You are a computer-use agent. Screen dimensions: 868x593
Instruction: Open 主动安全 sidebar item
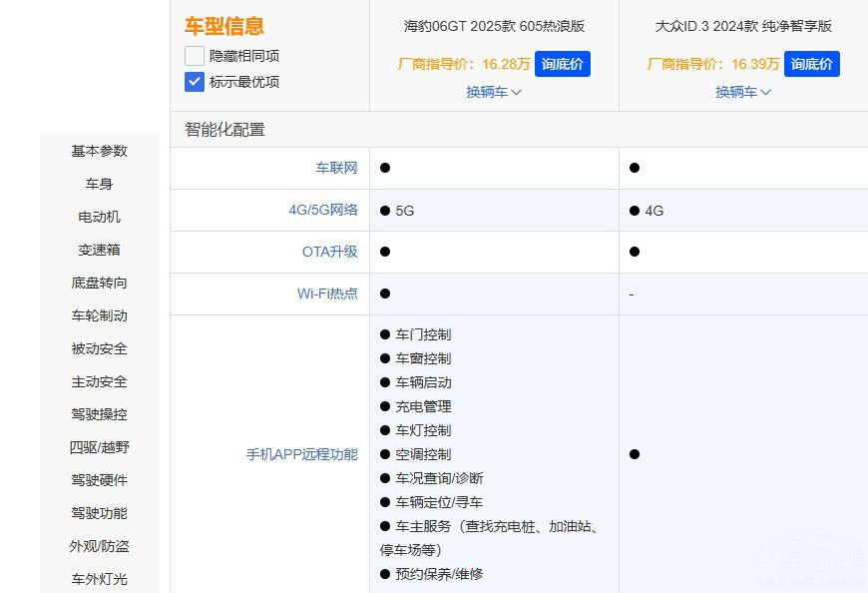[99, 381]
